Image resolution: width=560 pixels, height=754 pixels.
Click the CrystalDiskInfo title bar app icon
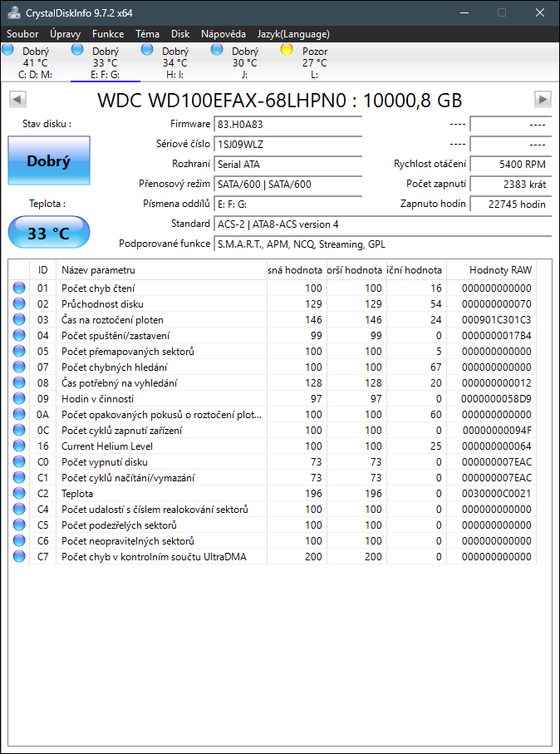[14, 12]
